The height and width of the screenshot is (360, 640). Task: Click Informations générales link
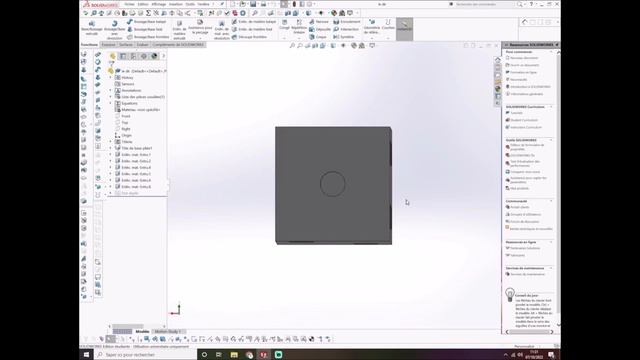pos(527,94)
